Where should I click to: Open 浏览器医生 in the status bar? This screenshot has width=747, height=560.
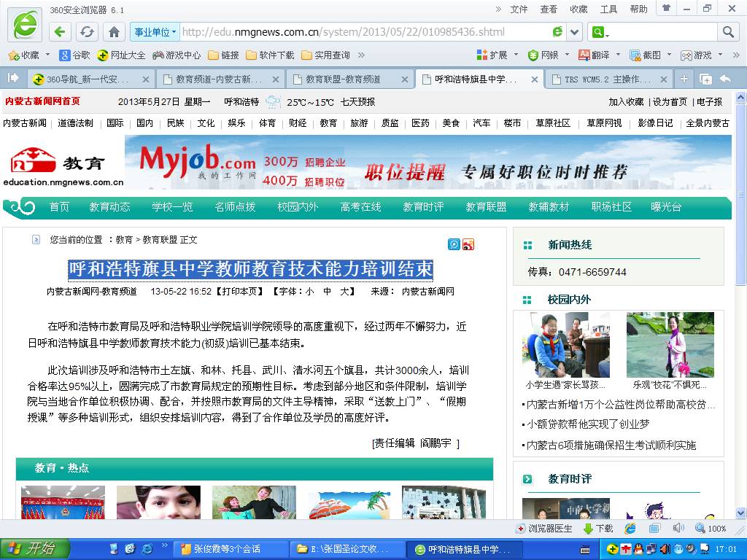(x=544, y=528)
